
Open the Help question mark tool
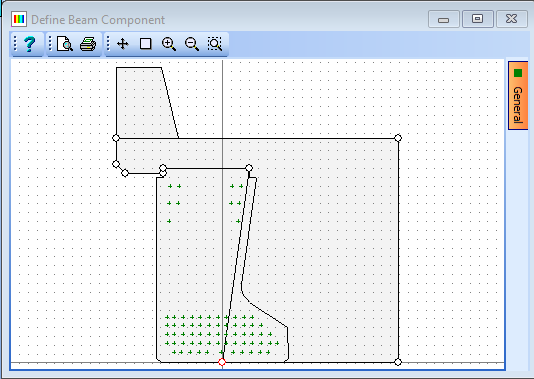30,44
